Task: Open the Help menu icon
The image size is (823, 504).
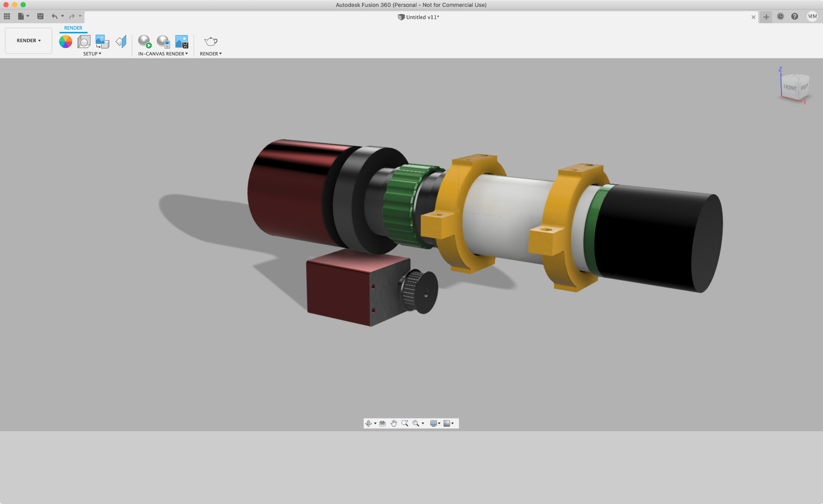Action: [794, 16]
